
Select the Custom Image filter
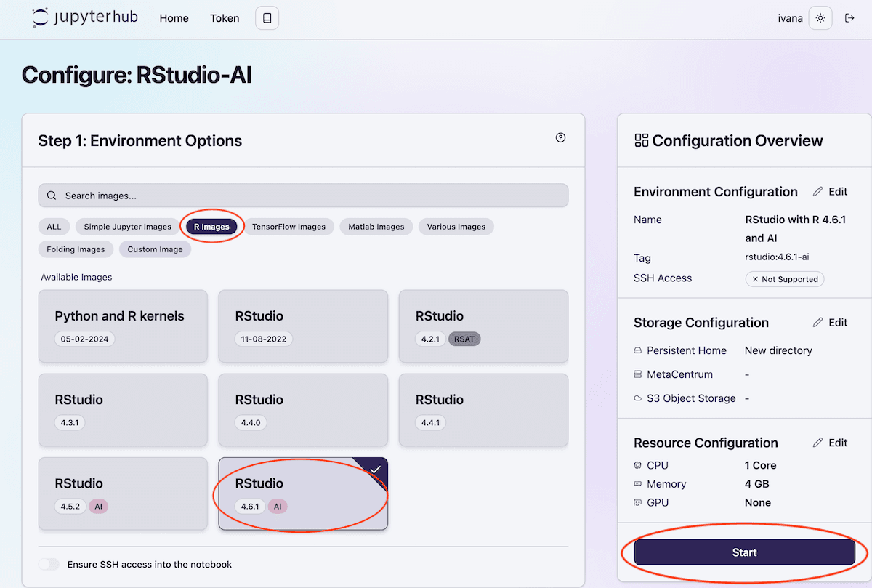pyautogui.click(x=156, y=249)
